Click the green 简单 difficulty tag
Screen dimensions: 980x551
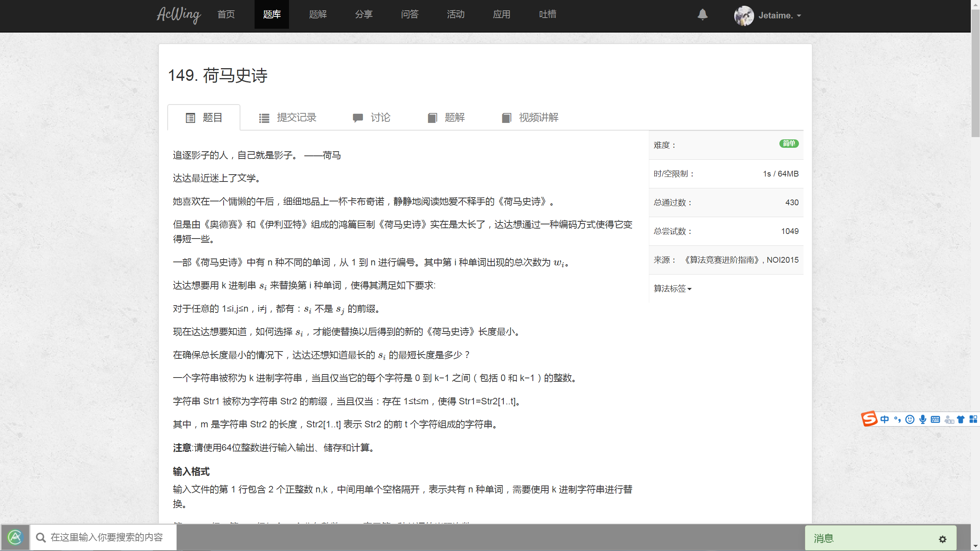(789, 144)
